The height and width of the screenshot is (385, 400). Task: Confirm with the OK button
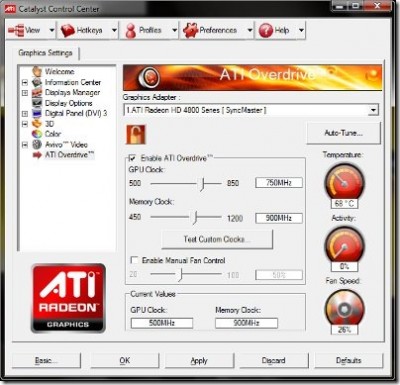[125, 360]
